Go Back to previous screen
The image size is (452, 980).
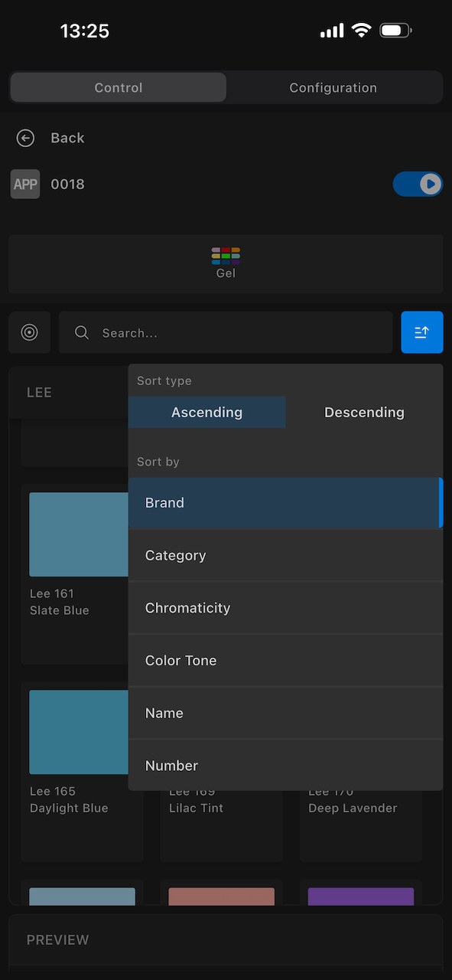tap(67, 138)
